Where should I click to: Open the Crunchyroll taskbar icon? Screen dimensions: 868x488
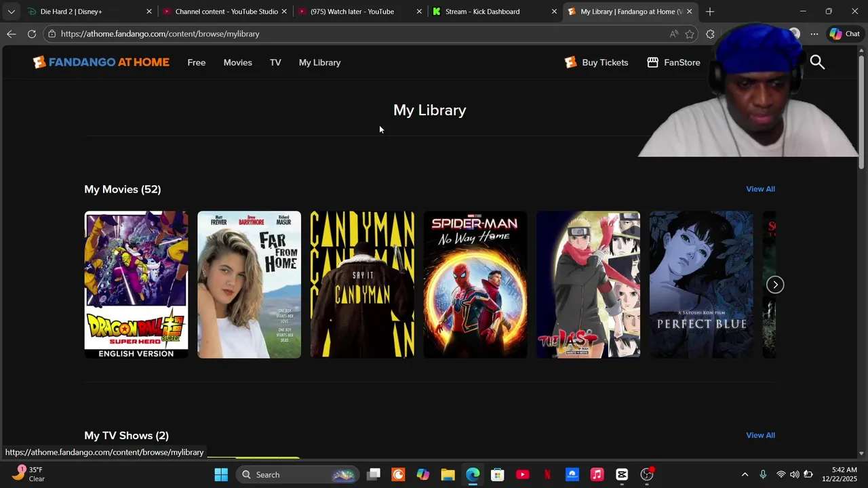point(398,474)
